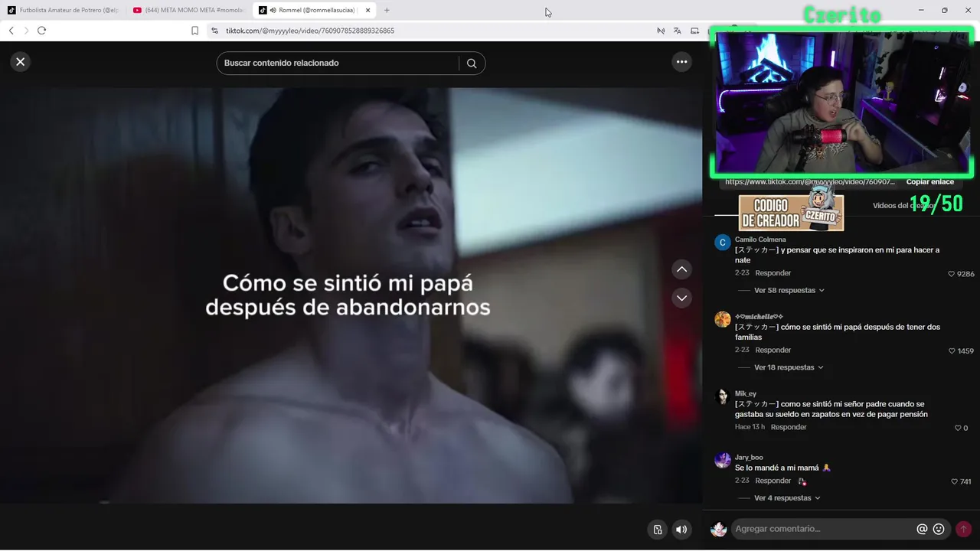Click username 'Camilo Colmena'
The image size is (980, 551).
pos(760,240)
